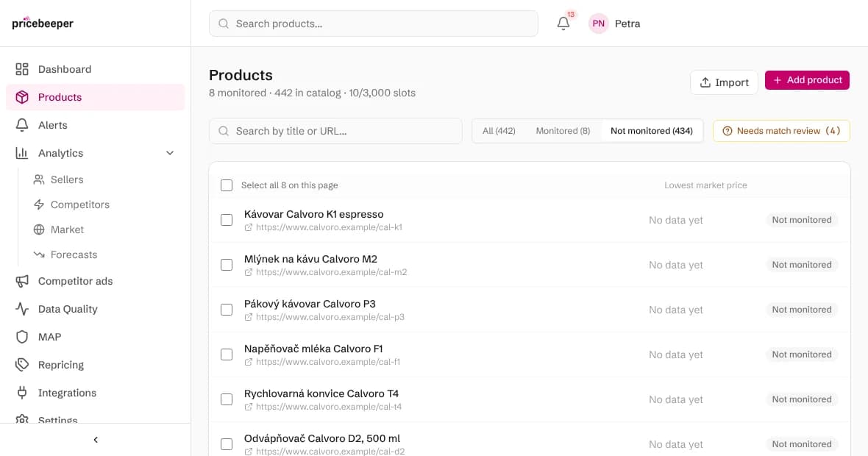Open Integrations in the sidebar
The width and height of the screenshot is (868, 456).
(x=95, y=392)
